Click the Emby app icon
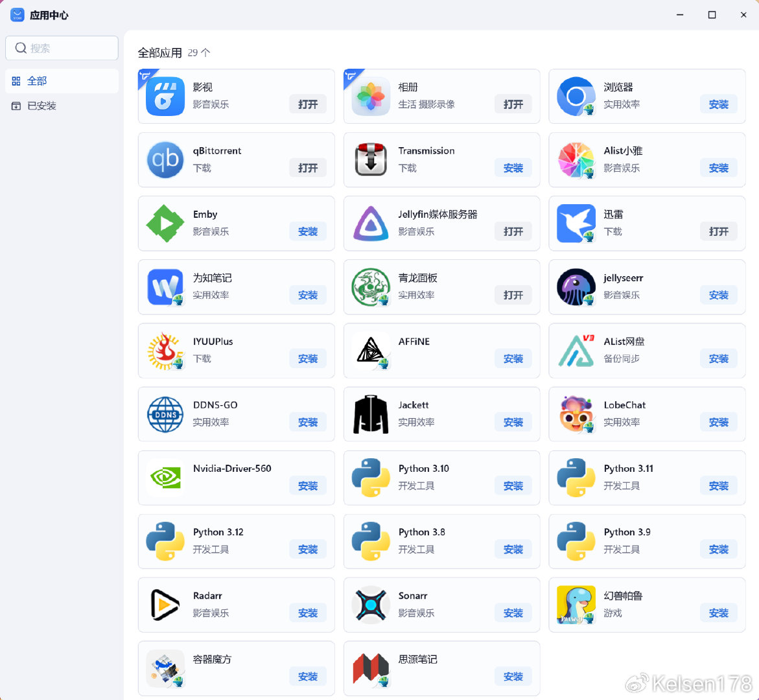This screenshot has width=759, height=700. (x=165, y=223)
